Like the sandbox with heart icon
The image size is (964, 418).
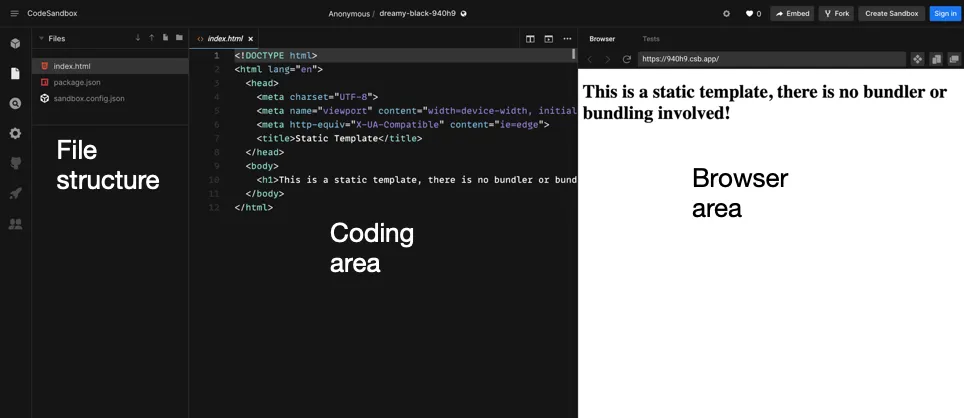click(749, 14)
